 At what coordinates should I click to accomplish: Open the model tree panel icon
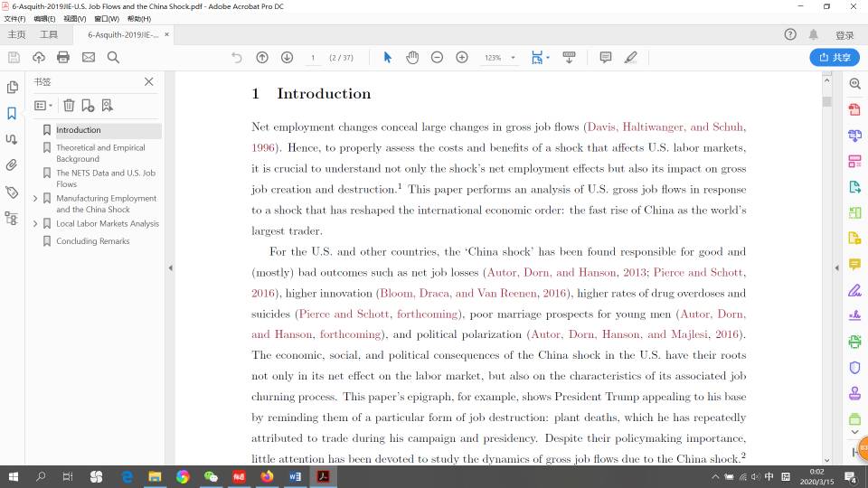pyautogui.click(x=12, y=218)
